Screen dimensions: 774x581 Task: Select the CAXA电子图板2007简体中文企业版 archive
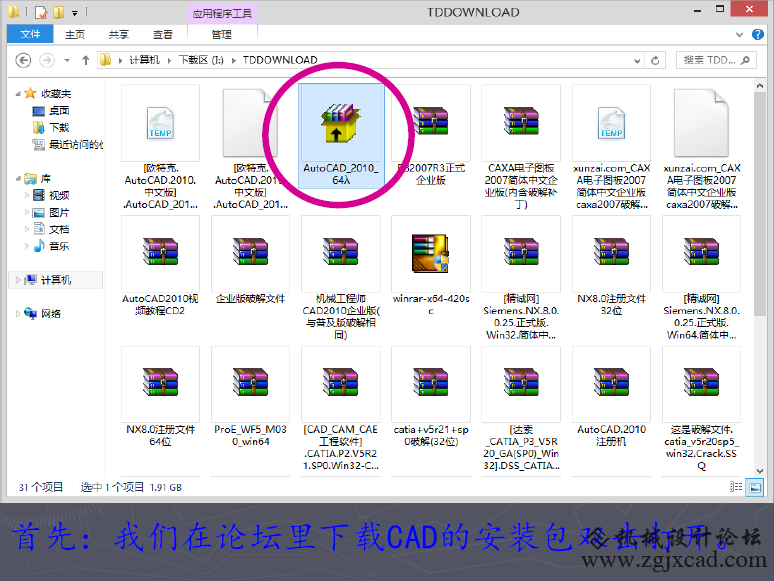[521, 121]
